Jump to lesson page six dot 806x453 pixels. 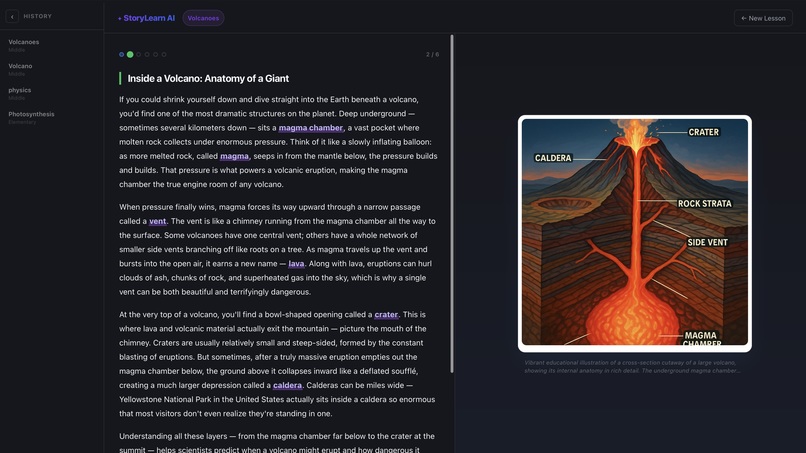pos(164,55)
